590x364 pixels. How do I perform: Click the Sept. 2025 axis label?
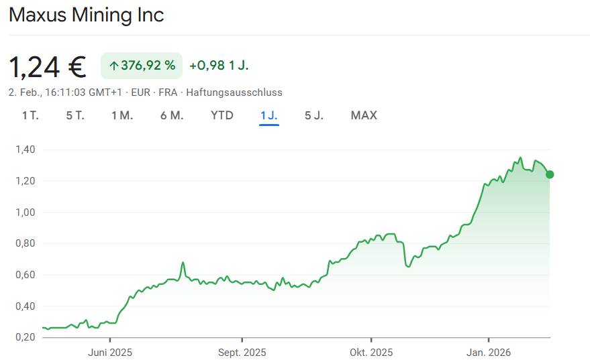[x=242, y=353]
